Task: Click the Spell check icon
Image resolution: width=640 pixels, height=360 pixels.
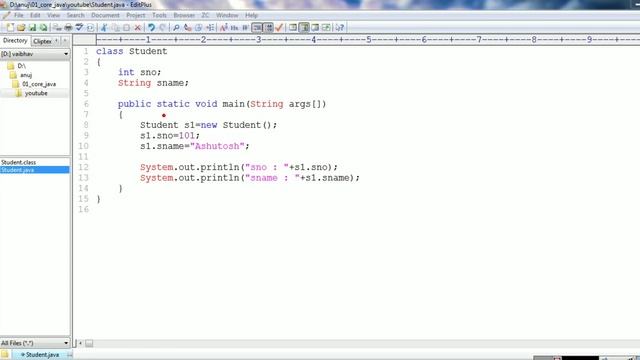Action: pos(79,27)
